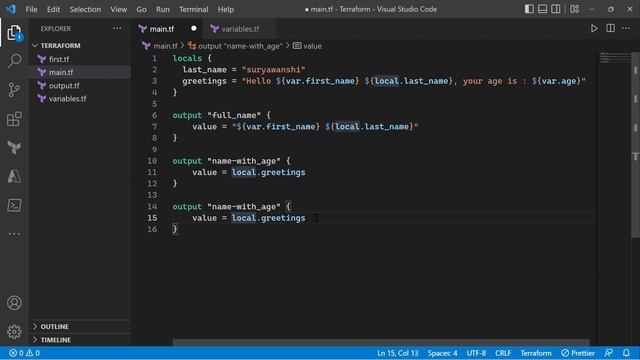
Task: Open the Help menu
Action: click(226, 9)
